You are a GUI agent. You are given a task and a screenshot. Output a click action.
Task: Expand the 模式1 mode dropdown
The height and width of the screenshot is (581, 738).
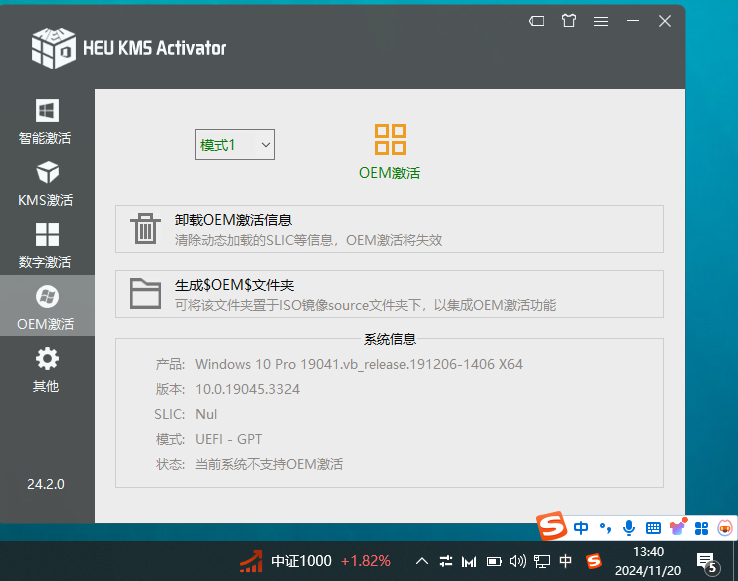pos(235,145)
